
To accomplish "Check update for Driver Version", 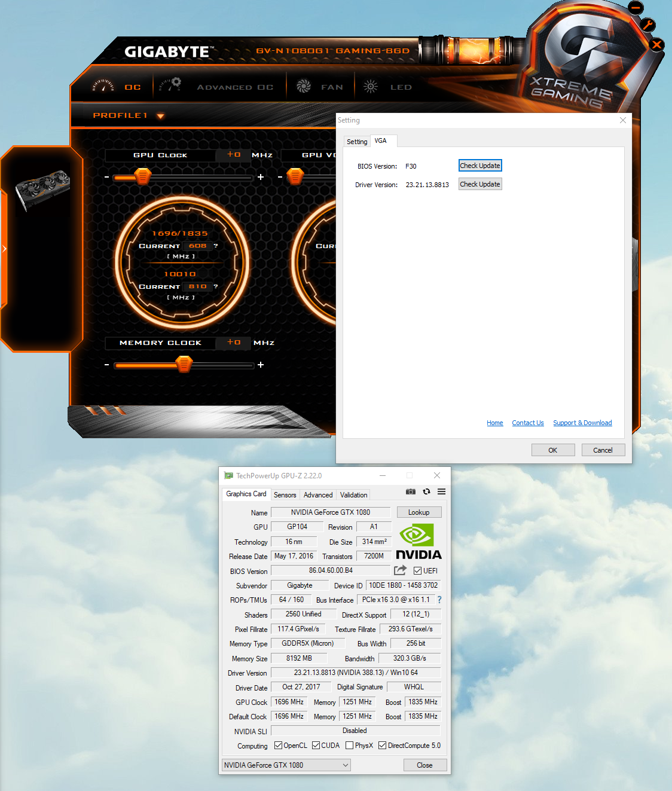I will [x=480, y=184].
